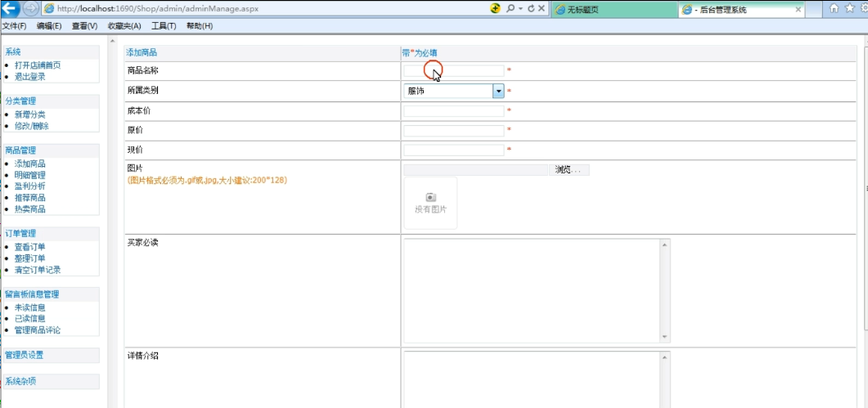This screenshot has height=408, width=868.
Task: Click the 修改/删除 link
Action: click(32, 126)
